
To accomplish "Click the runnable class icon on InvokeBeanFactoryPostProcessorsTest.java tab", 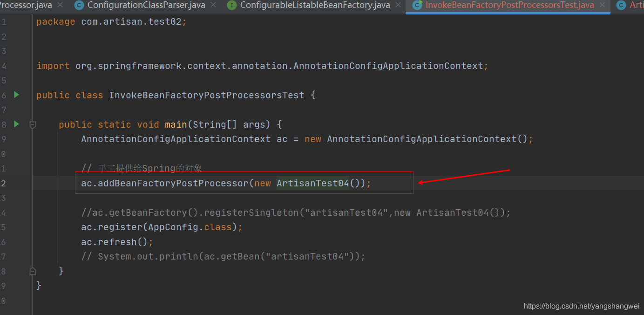I will [417, 5].
